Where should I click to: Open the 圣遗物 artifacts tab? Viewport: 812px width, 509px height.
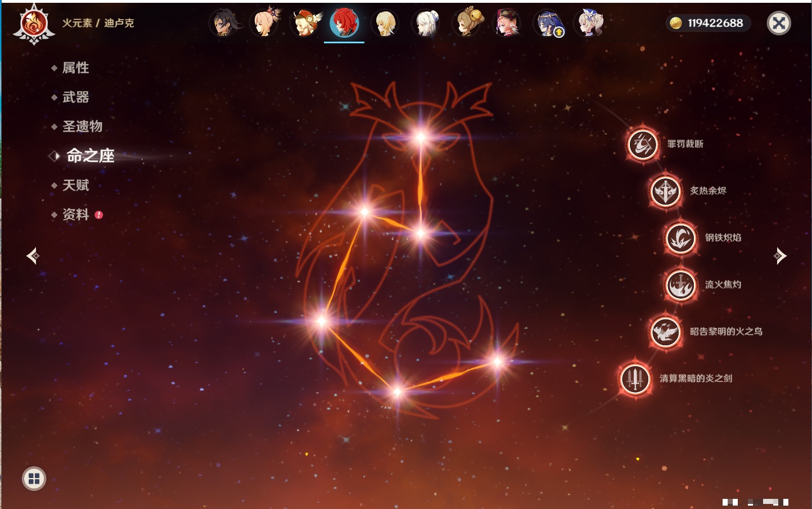point(82,127)
